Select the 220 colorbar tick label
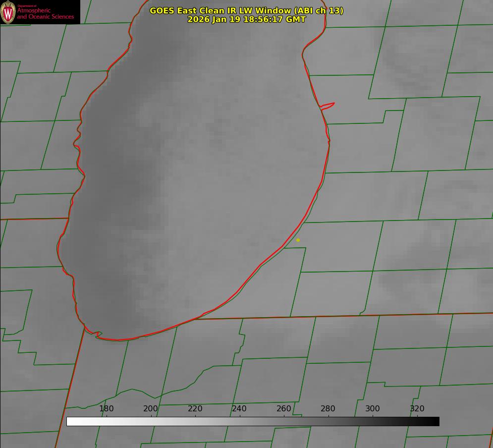Viewport: 493px width, 448px height. 195,408
